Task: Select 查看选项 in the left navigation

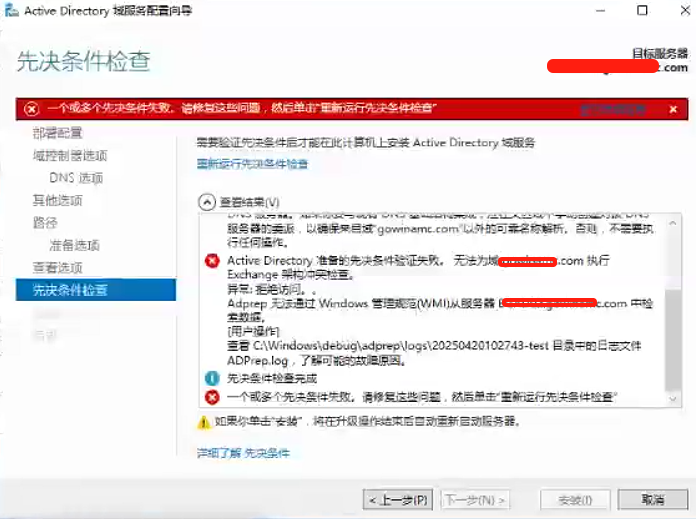Action: (x=57, y=268)
